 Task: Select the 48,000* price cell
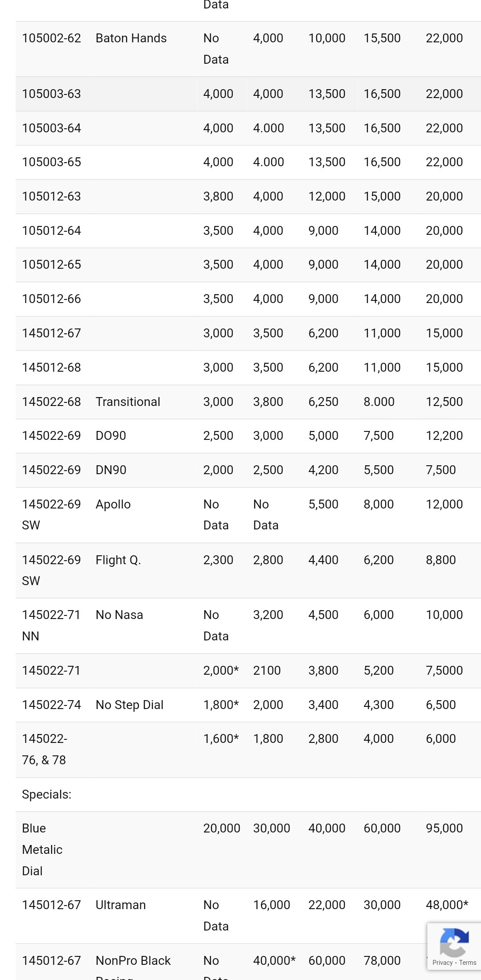click(447, 905)
